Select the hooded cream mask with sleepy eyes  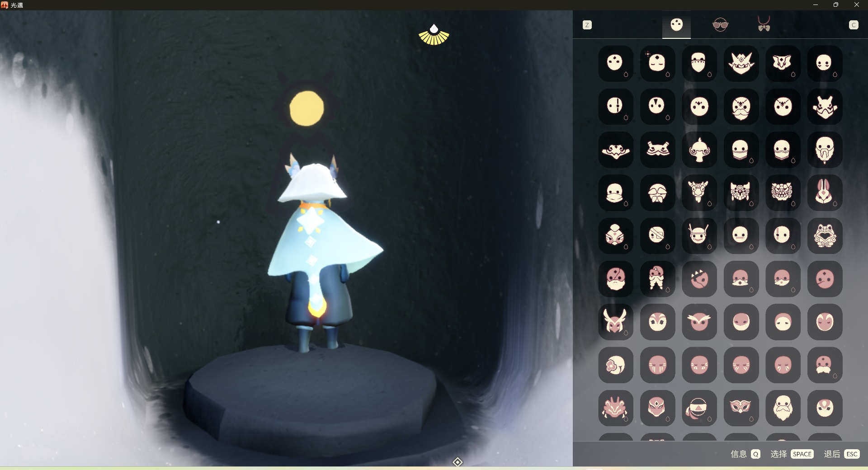(783, 322)
